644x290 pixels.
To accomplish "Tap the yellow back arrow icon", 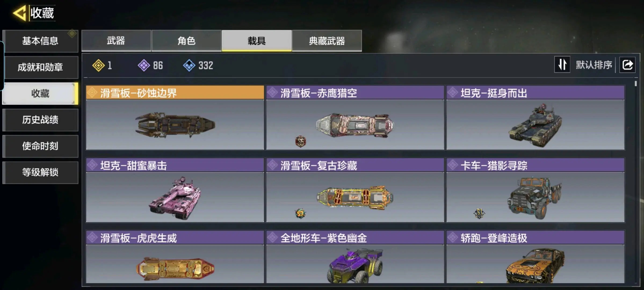I will pos(20,13).
